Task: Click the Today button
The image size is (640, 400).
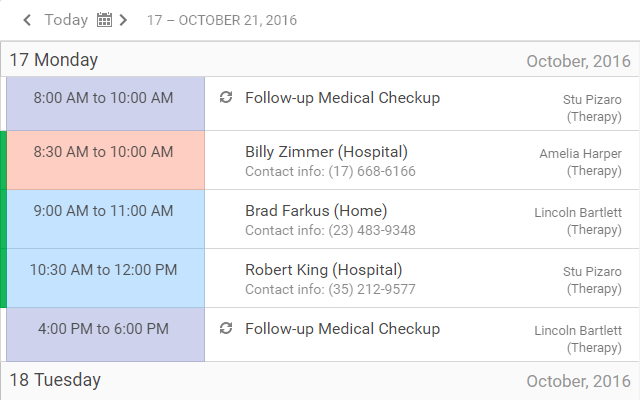Action: 66,20
